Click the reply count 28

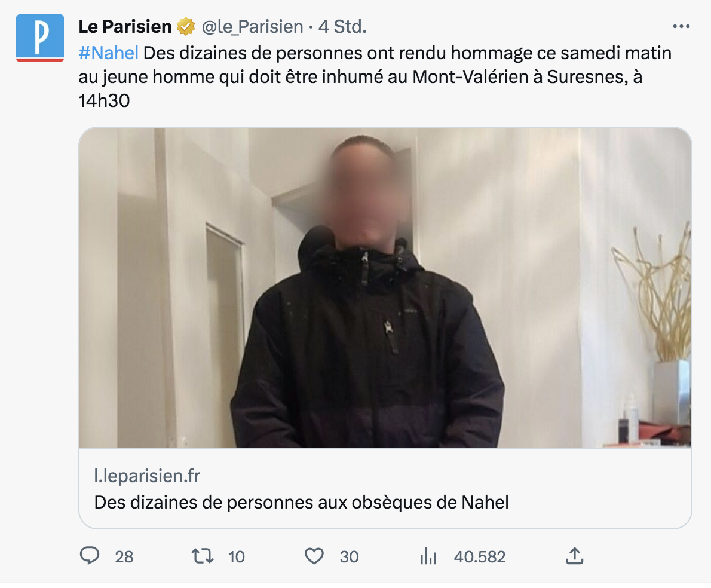point(124,557)
